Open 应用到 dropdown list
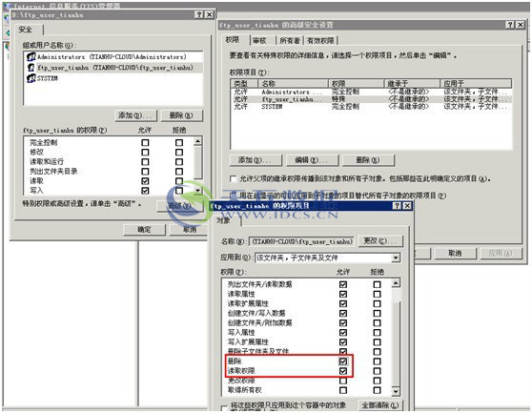Viewport: 532px width, 413px height. pos(396,258)
